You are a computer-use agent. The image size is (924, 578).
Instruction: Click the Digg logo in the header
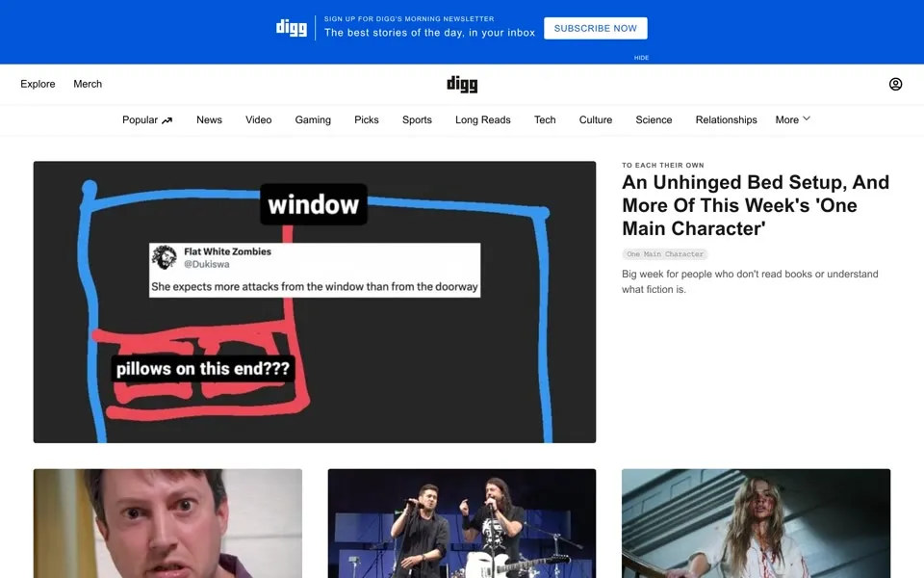click(x=462, y=85)
